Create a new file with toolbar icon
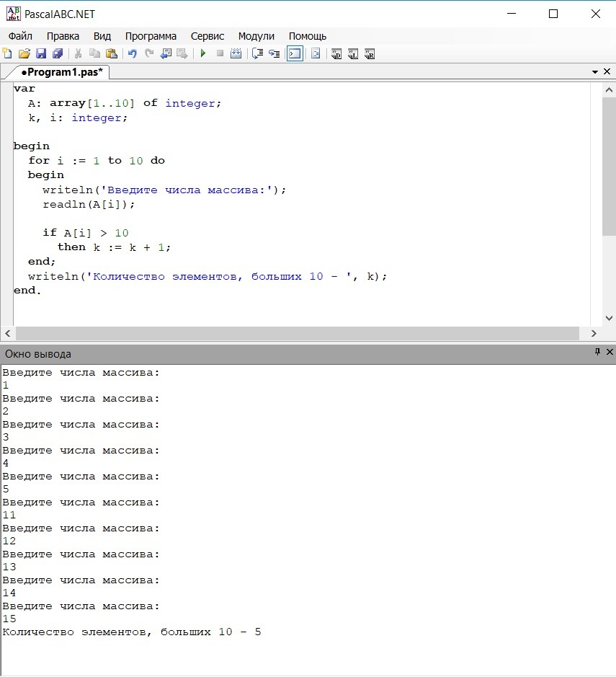Screen dimensions: 616x677 click(8, 53)
